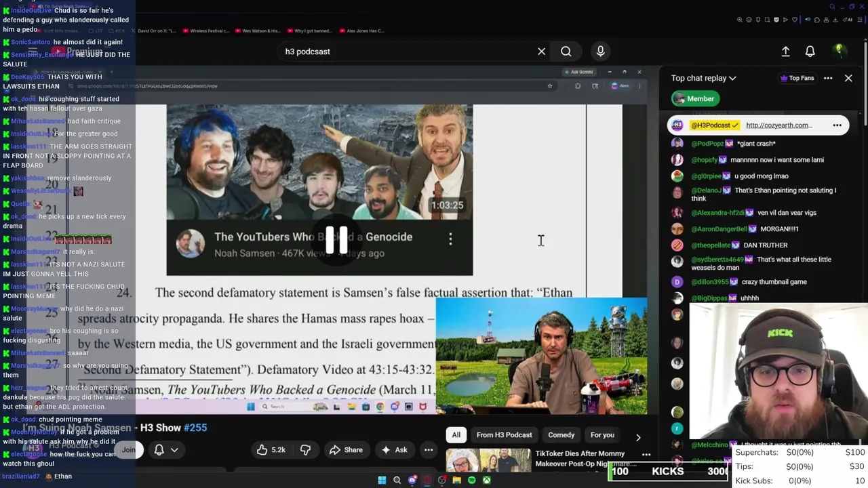
Task: Click the Start button in the shared-screen taskbar
Action: pos(251,407)
